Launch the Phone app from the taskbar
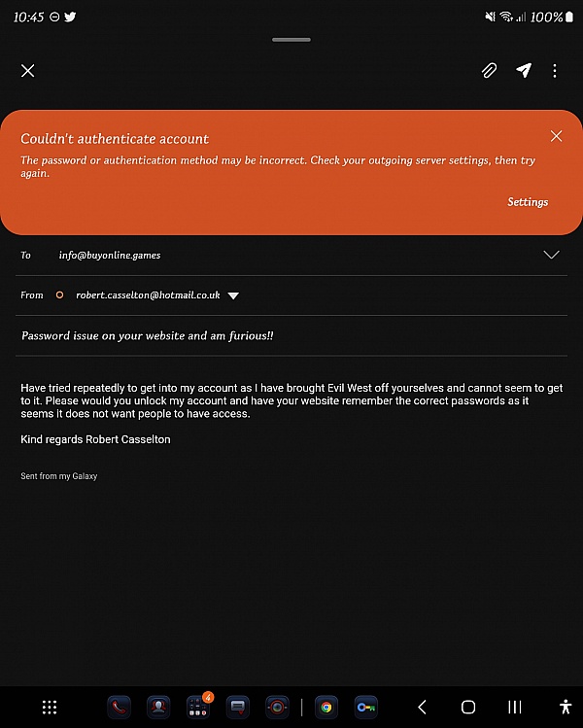583x728 pixels. click(120, 708)
